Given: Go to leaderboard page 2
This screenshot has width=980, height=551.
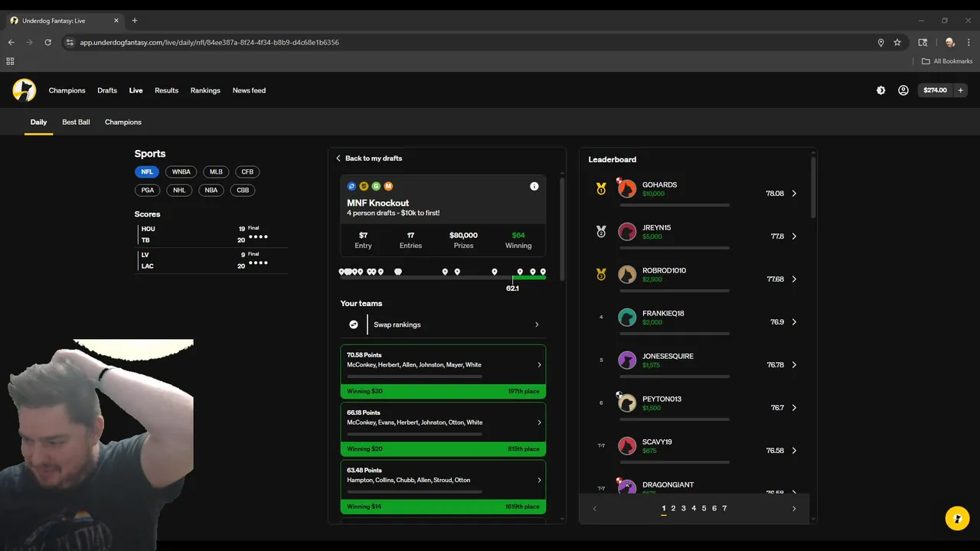Looking at the screenshot, I should pos(674,508).
